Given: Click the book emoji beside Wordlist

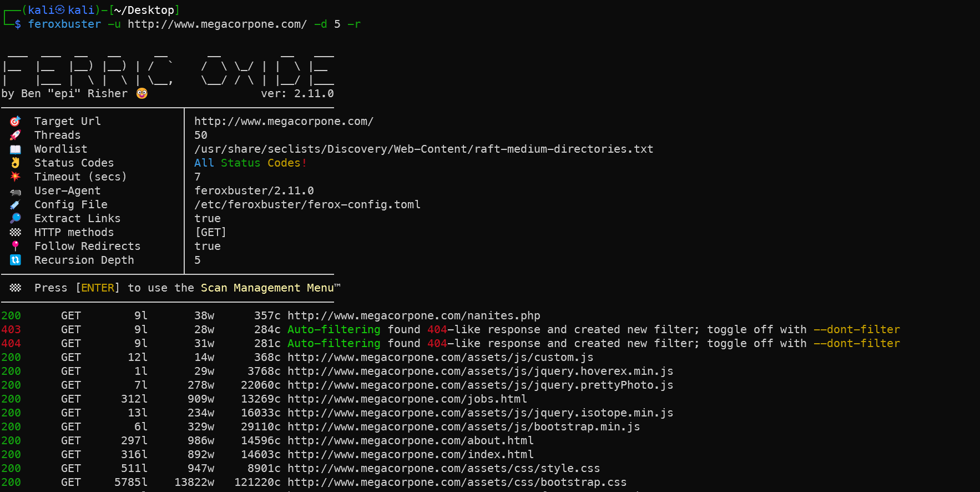Looking at the screenshot, I should pyautogui.click(x=16, y=149).
